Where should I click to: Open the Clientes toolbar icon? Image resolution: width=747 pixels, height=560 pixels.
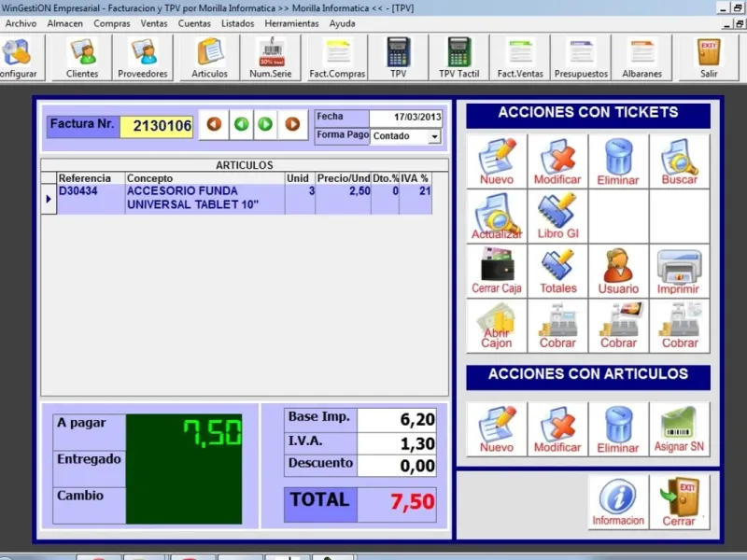point(82,58)
